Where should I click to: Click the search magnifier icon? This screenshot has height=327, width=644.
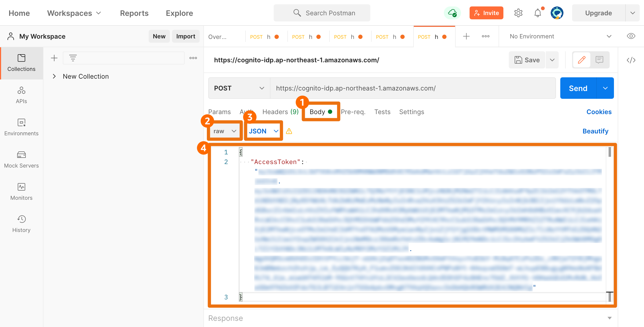[x=297, y=13]
